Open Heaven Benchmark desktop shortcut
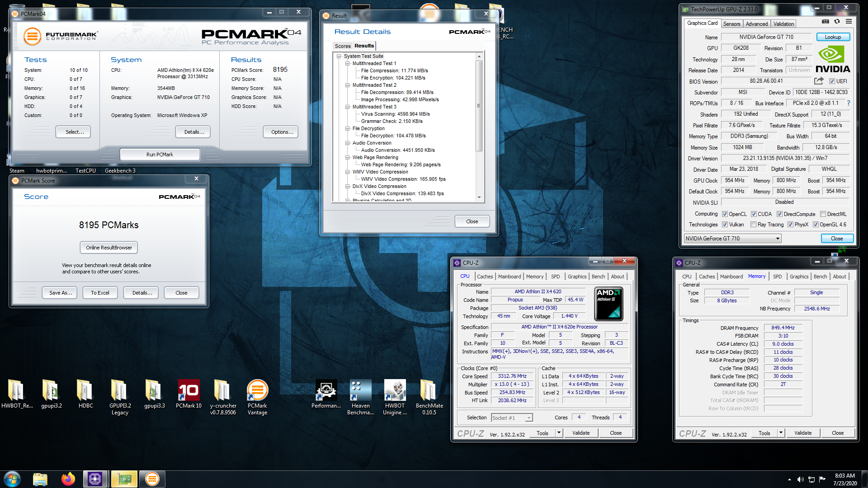Image resolution: width=868 pixels, height=488 pixels. click(360, 397)
